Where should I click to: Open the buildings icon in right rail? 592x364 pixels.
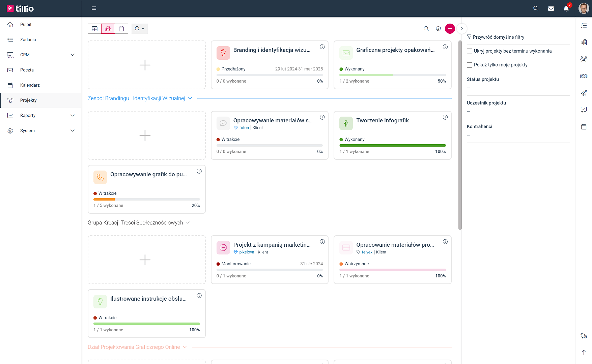(x=584, y=42)
